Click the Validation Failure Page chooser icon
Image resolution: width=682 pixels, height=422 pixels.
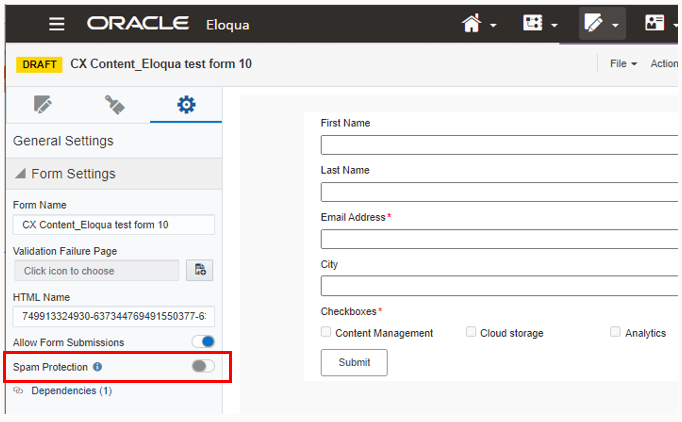pos(200,270)
